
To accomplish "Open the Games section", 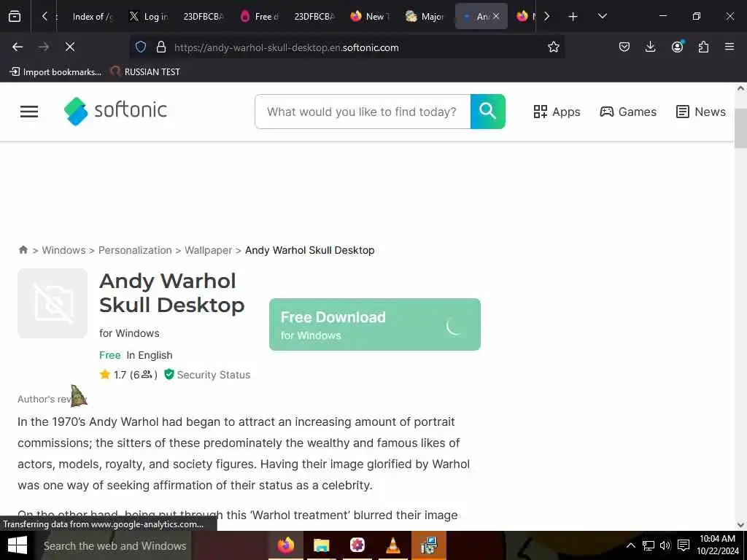I will tap(628, 112).
